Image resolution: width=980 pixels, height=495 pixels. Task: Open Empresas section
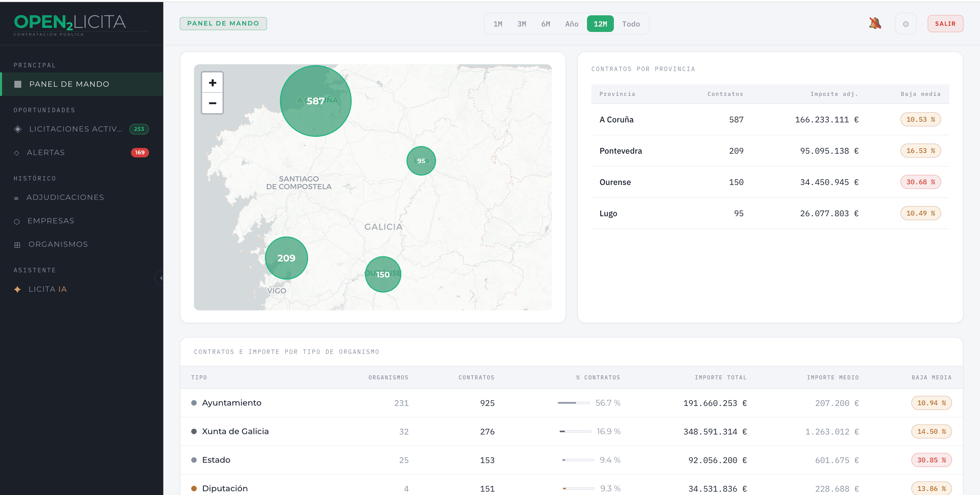(81, 221)
